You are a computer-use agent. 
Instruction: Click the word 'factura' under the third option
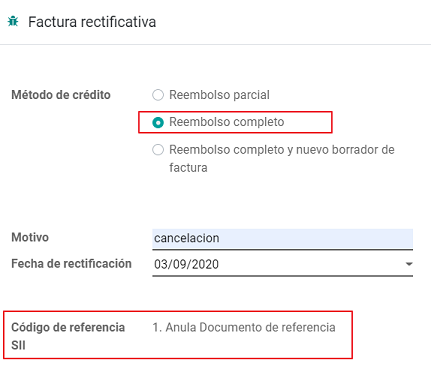[x=188, y=167]
